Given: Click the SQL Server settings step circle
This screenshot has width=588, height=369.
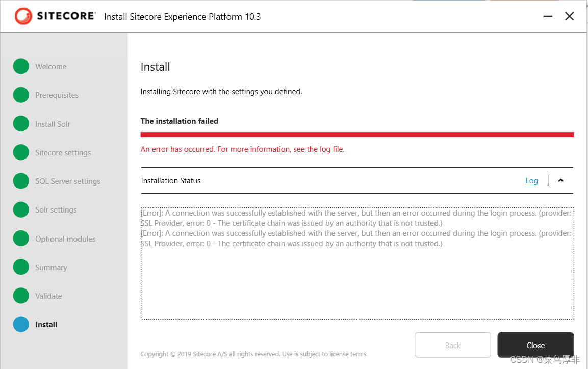Looking at the screenshot, I should 21,181.
